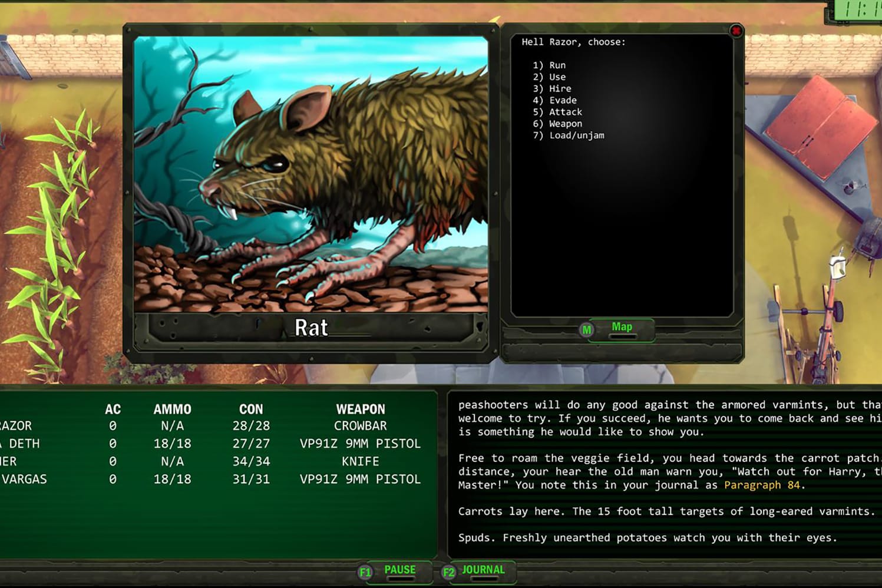882x588 pixels.
Task: Click the F1 key icon
Action: (x=365, y=572)
